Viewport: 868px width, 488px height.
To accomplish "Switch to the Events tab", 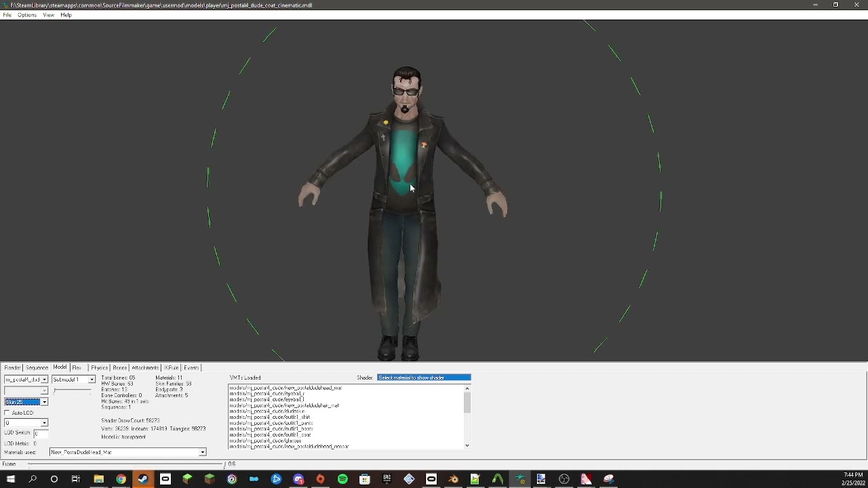I will tap(191, 367).
